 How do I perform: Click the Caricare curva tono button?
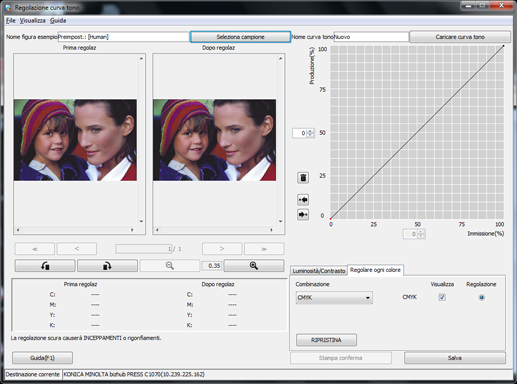[460, 37]
